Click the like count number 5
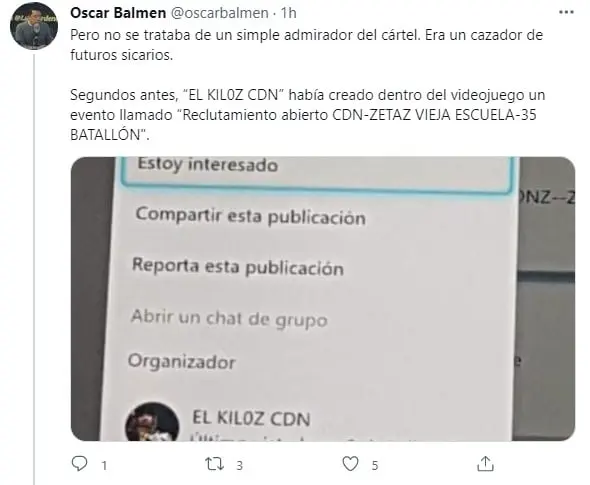Screen dimensions: 590x485 pos(375,465)
